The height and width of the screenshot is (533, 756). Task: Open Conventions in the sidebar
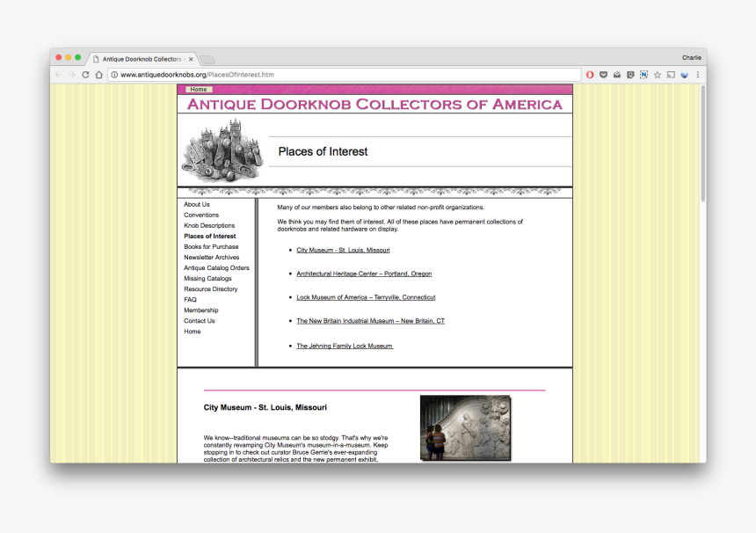point(201,215)
